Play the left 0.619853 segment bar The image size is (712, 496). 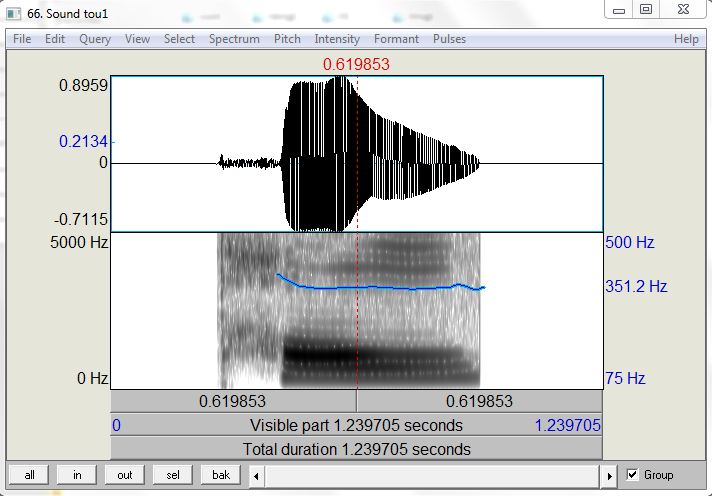coord(233,401)
